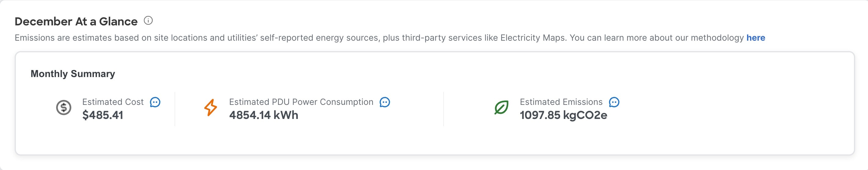This screenshot has height=170, width=868.
Task: Click the chat icon beside Estimated PDU Power Consumption
Action: tap(385, 102)
